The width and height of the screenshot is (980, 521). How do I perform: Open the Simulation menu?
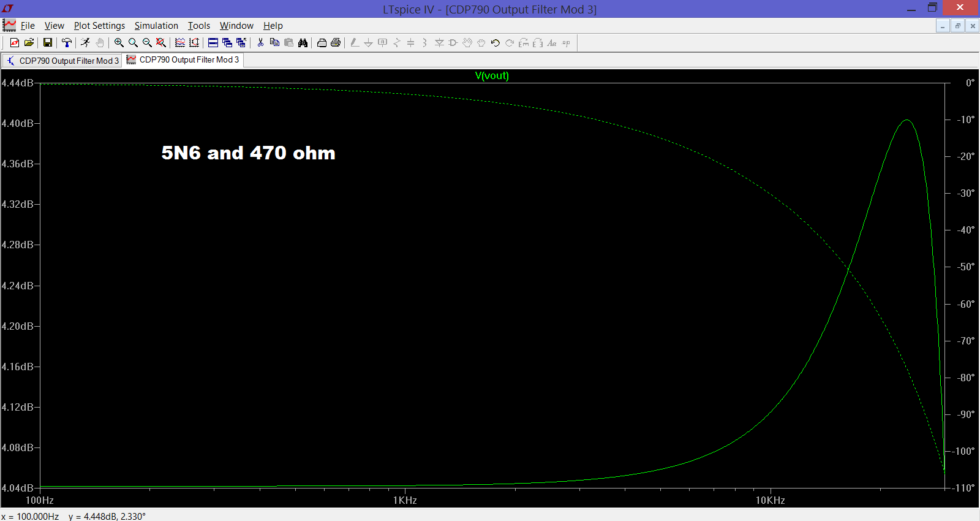[x=156, y=26]
